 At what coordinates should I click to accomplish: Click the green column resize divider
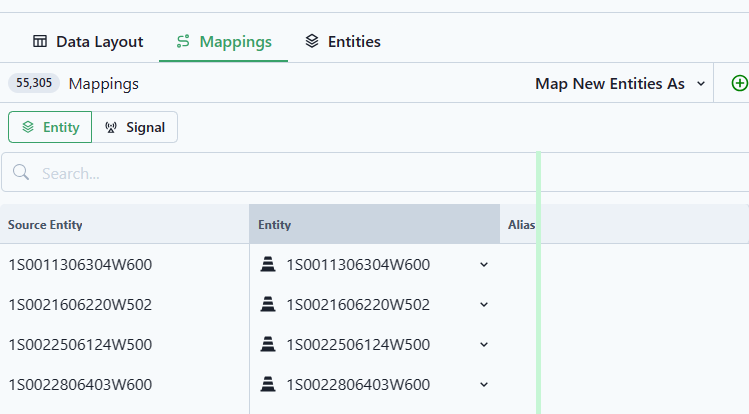[x=538, y=283]
